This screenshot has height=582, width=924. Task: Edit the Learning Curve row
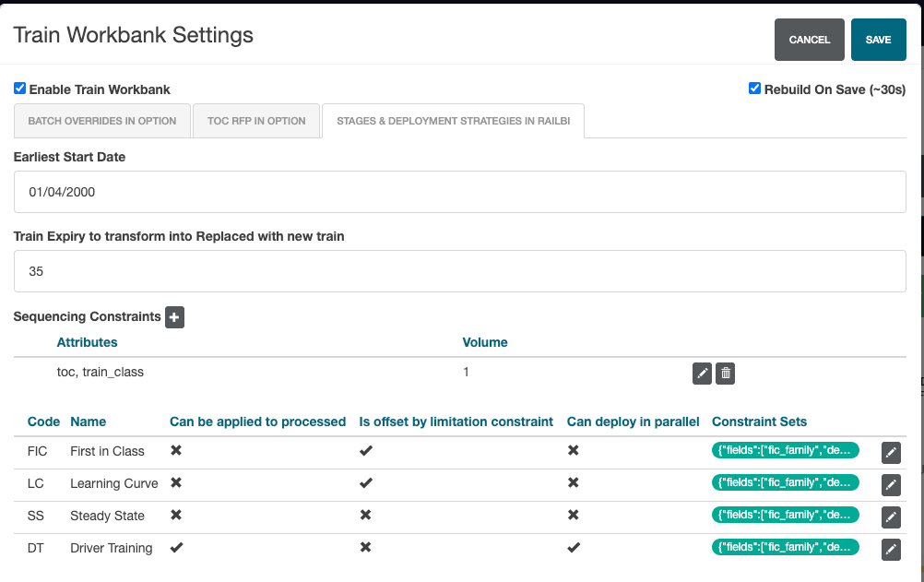[x=890, y=484]
